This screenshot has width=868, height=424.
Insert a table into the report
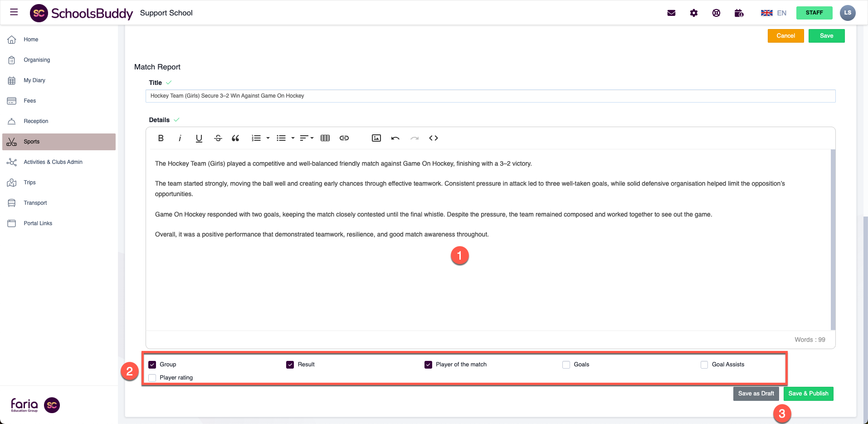click(325, 138)
